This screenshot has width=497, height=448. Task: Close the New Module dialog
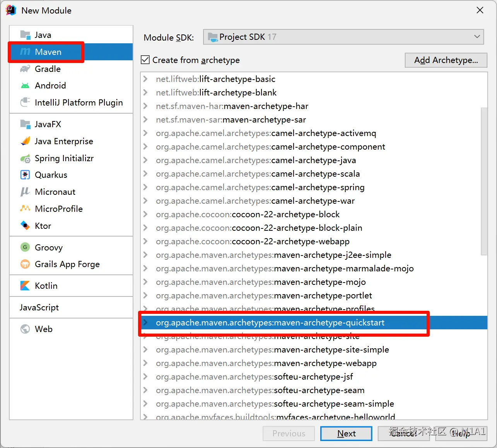point(480,10)
